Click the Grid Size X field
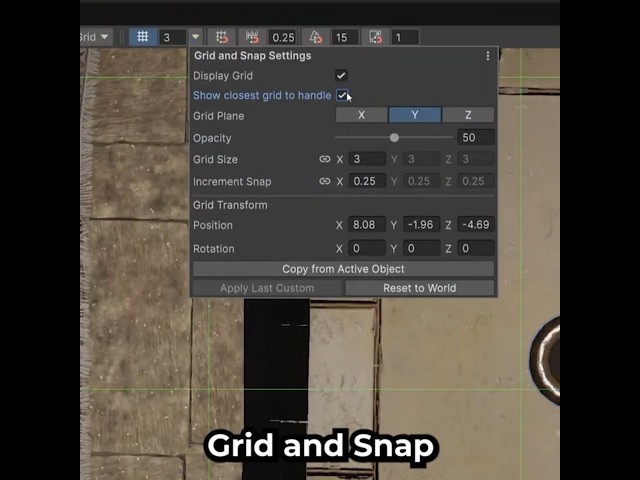Image resolution: width=640 pixels, height=480 pixels. 367,159
